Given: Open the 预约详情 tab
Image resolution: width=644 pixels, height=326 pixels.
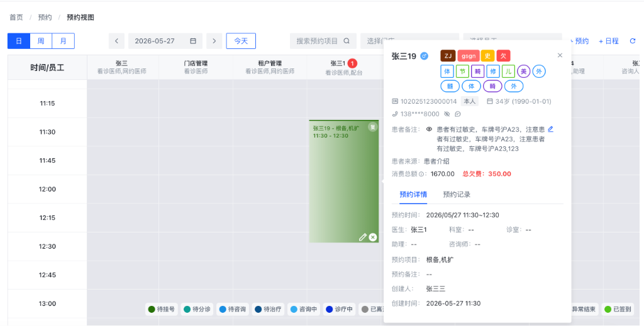Looking at the screenshot, I should [413, 194].
